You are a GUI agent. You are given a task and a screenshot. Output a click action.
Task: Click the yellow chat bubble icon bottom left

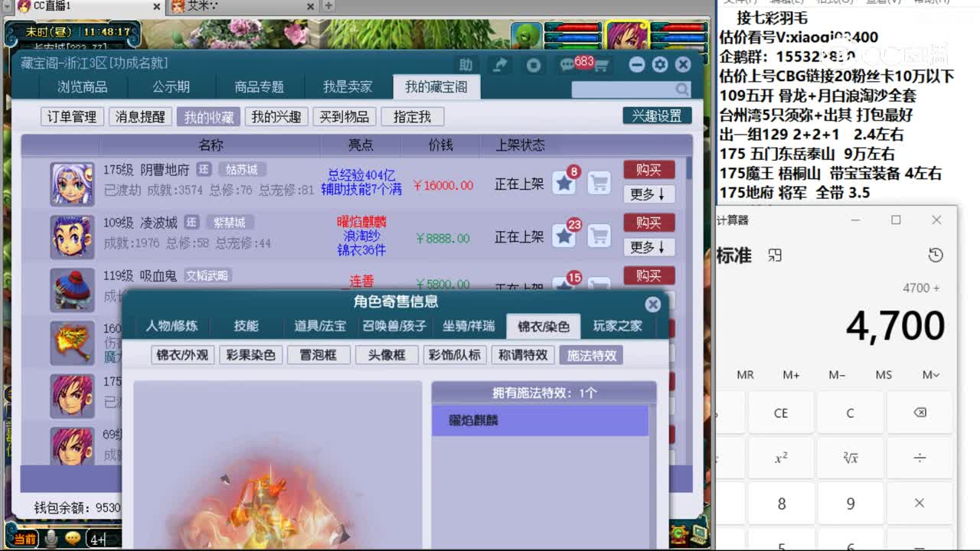tap(72, 537)
